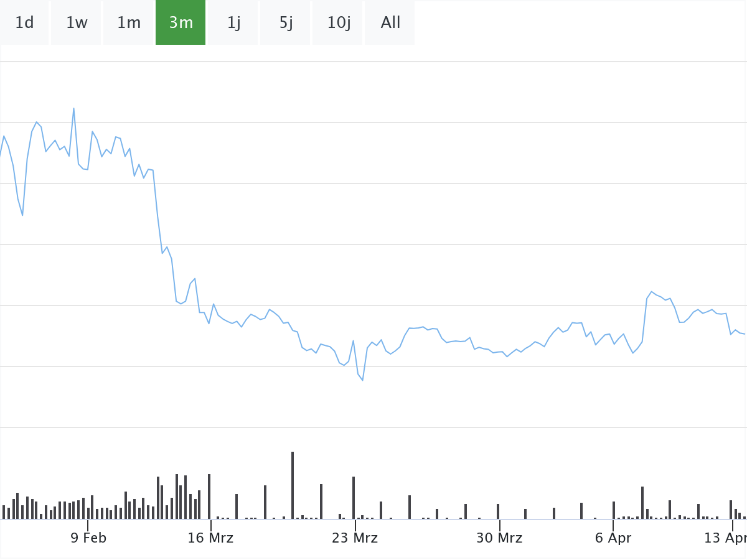The image size is (747, 560).
Task: Open the 1j yearly range
Action: (233, 23)
